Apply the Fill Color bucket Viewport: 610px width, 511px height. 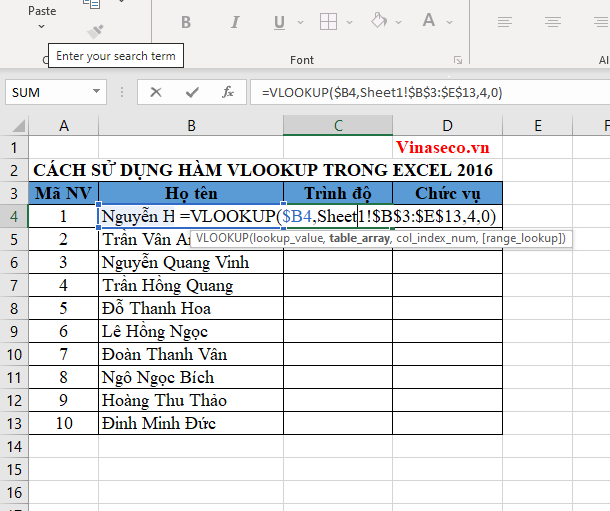point(379,21)
